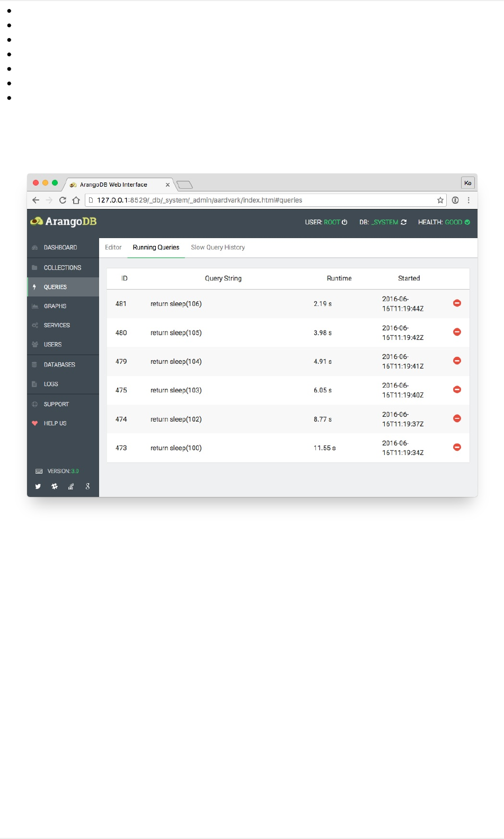
Task: Close the ArangoDB Web Interface tab
Action: [167, 185]
